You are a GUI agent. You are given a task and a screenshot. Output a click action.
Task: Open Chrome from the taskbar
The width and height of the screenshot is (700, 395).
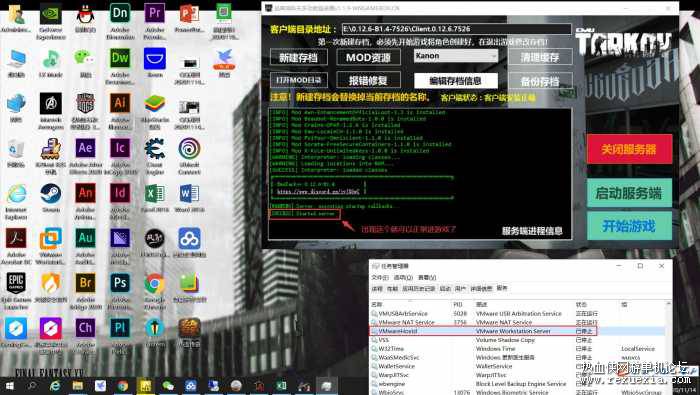coord(122,386)
